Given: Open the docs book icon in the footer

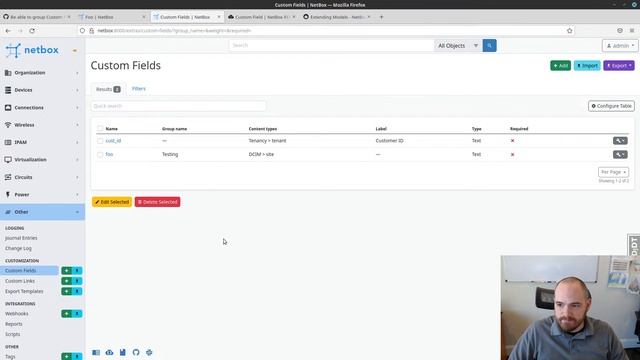Looking at the screenshot, I should (96, 352).
